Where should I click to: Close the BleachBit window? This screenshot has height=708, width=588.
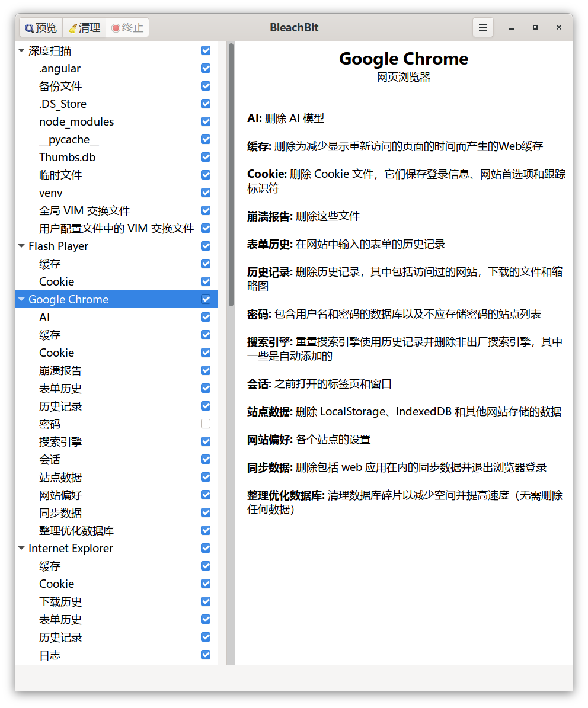pos(558,27)
